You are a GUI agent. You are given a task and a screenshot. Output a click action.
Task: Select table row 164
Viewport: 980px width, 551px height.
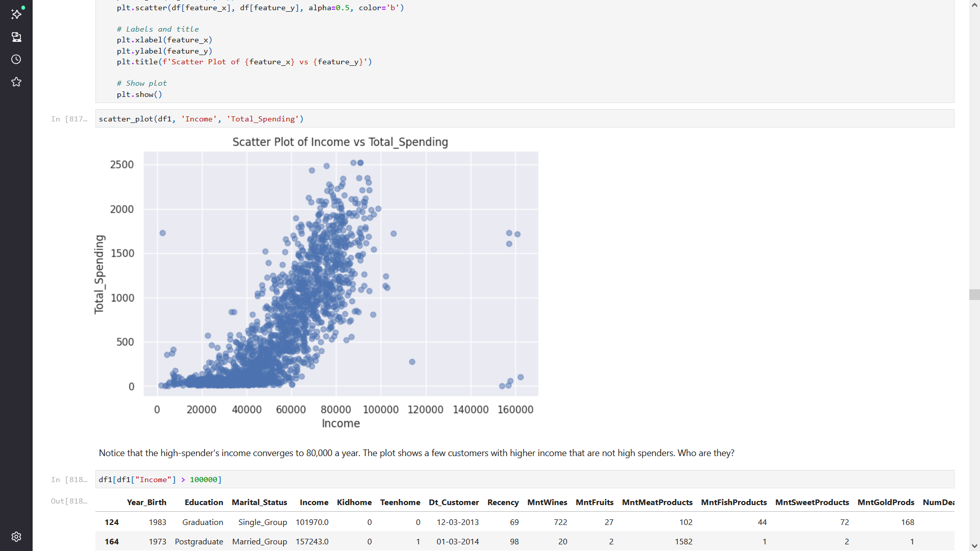(x=111, y=541)
